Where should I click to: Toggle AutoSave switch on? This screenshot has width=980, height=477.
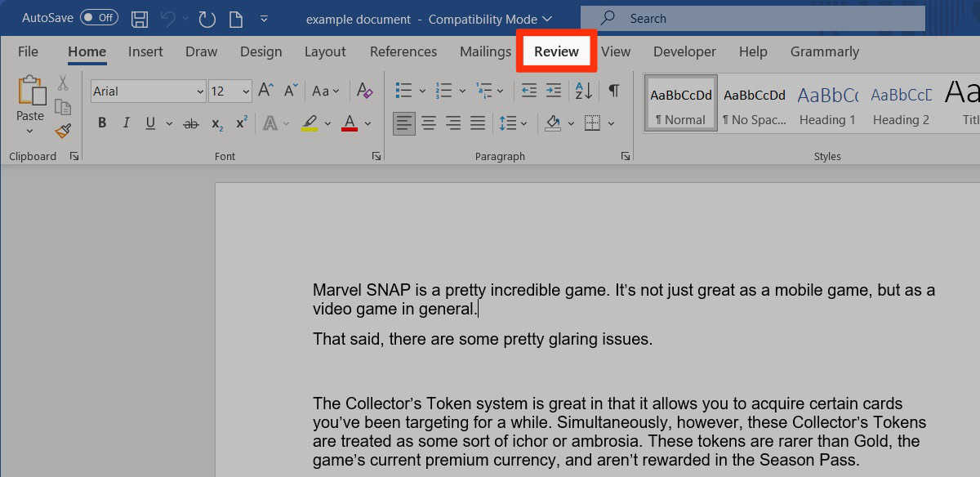coord(99,18)
